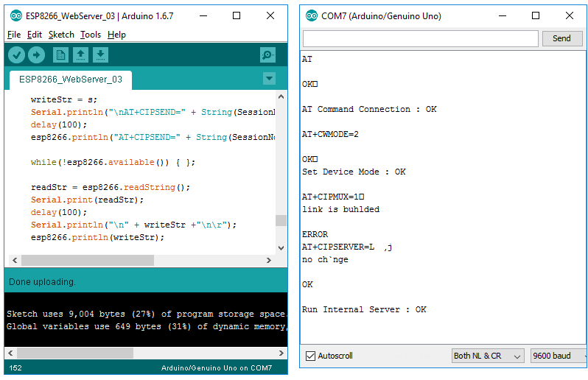Viewport: 588px width, 380px height.
Task: Click line number 152 in status bar
Action: click(x=15, y=368)
